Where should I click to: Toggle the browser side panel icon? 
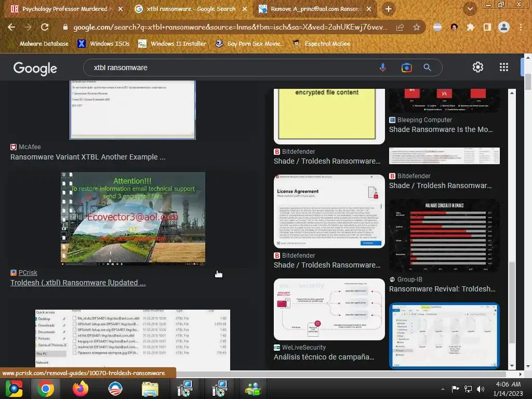click(487, 27)
